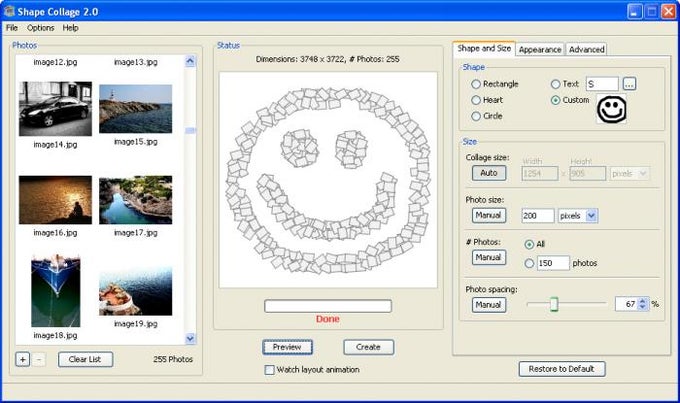Select the image16.jpg sunset thumbnail
Image resolution: width=680 pixels, height=403 pixels.
[56, 200]
